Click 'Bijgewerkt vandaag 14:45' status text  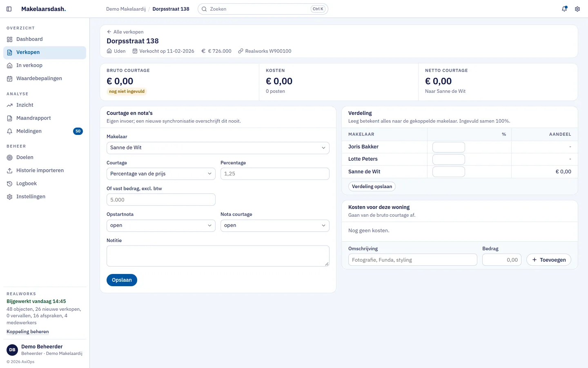(x=36, y=301)
